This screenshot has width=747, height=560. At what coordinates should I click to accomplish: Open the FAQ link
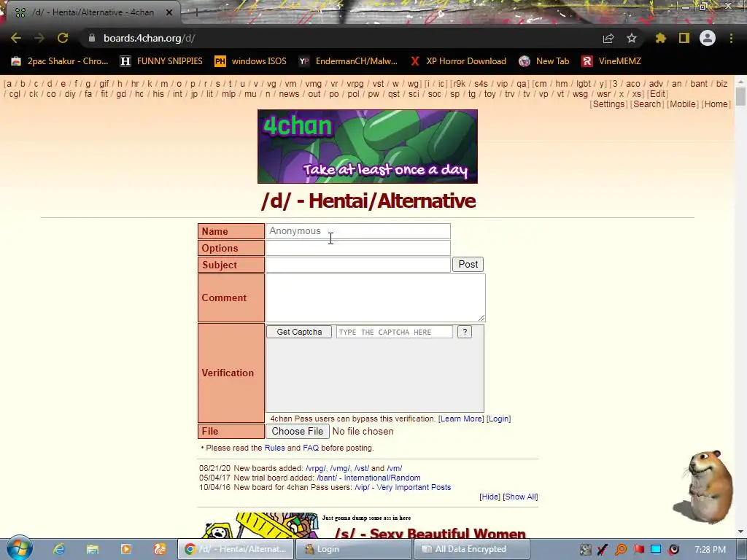tap(311, 448)
